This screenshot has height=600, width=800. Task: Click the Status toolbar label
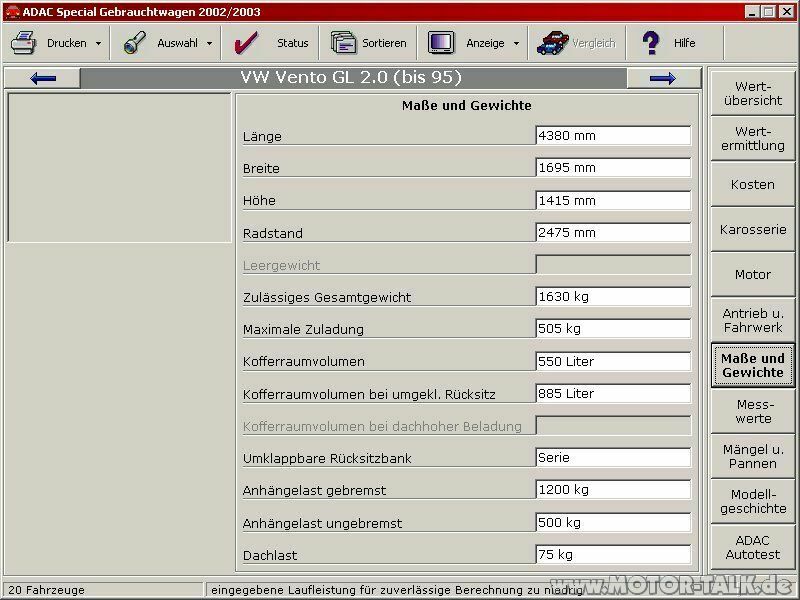[x=293, y=43]
